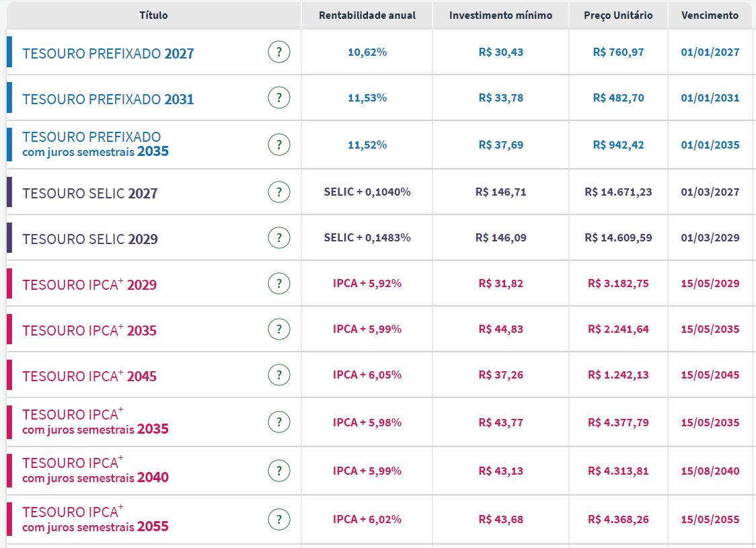Sort by Rentabilidade anual column header

point(367,15)
